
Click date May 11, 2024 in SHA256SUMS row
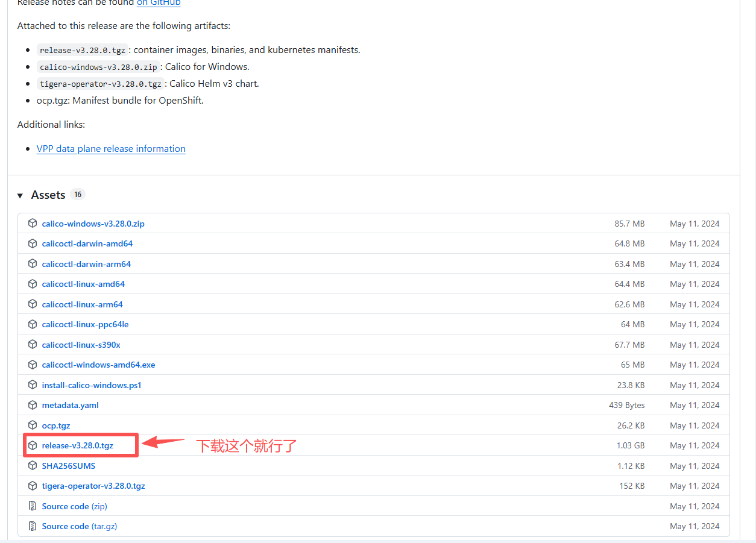695,466
